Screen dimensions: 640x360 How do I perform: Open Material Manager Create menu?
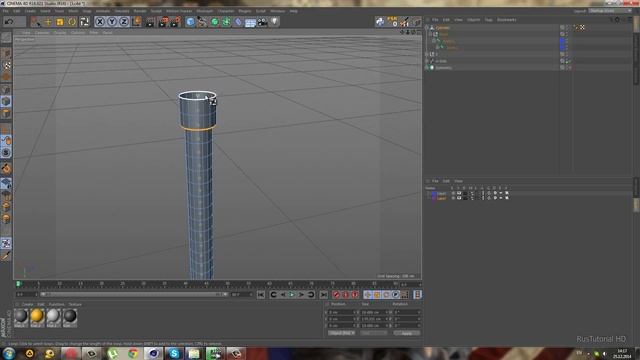pos(27,304)
